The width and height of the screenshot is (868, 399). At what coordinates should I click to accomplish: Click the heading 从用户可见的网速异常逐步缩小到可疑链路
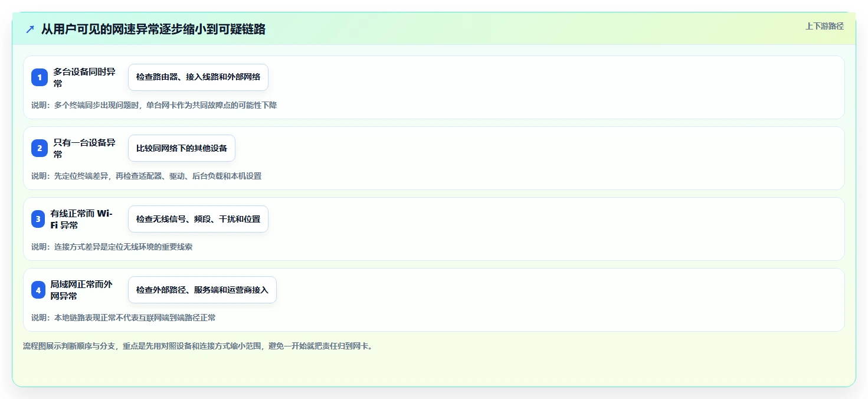(153, 30)
